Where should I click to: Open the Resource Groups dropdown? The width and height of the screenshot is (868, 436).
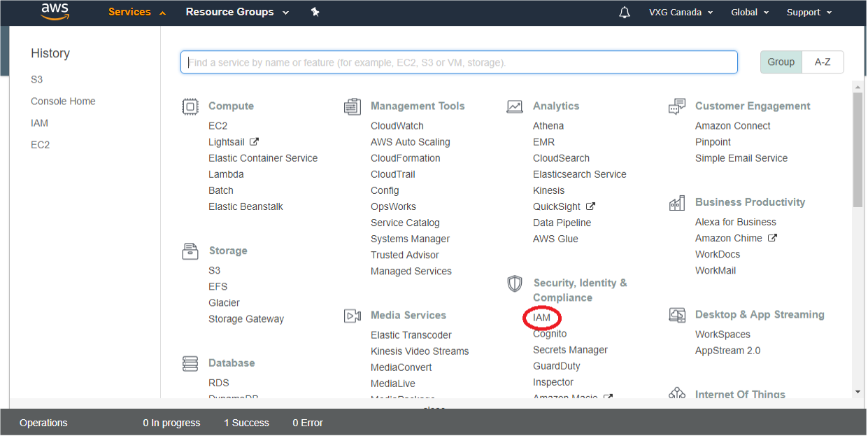click(237, 12)
